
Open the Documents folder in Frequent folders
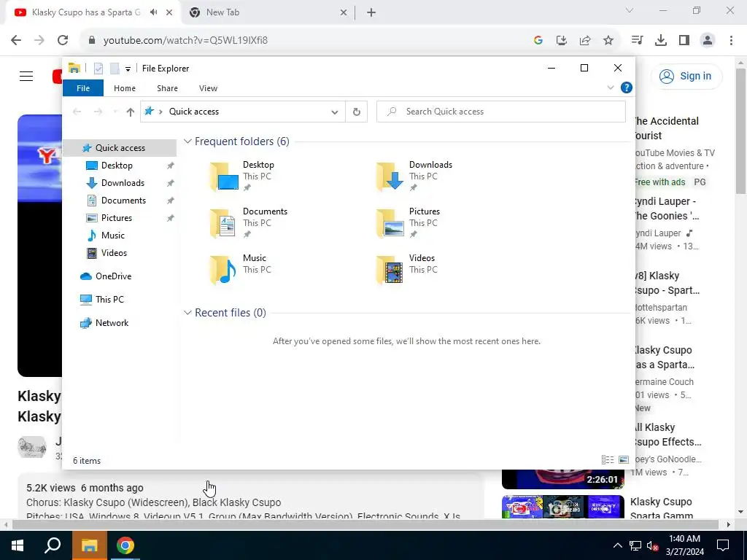[248, 223]
